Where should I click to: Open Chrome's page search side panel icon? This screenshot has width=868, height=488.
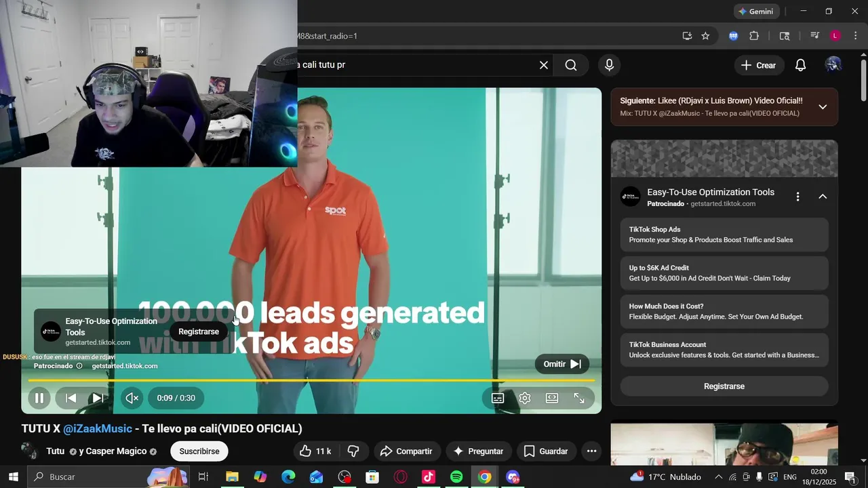(x=785, y=36)
